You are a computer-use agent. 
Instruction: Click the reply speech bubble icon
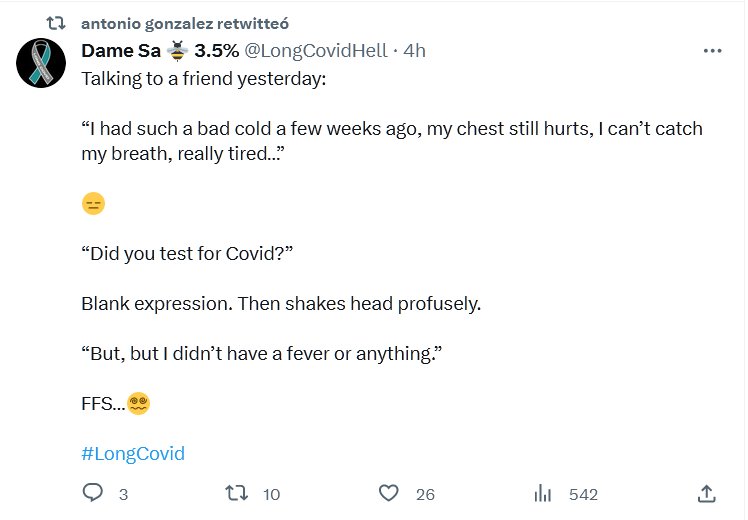[92, 493]
